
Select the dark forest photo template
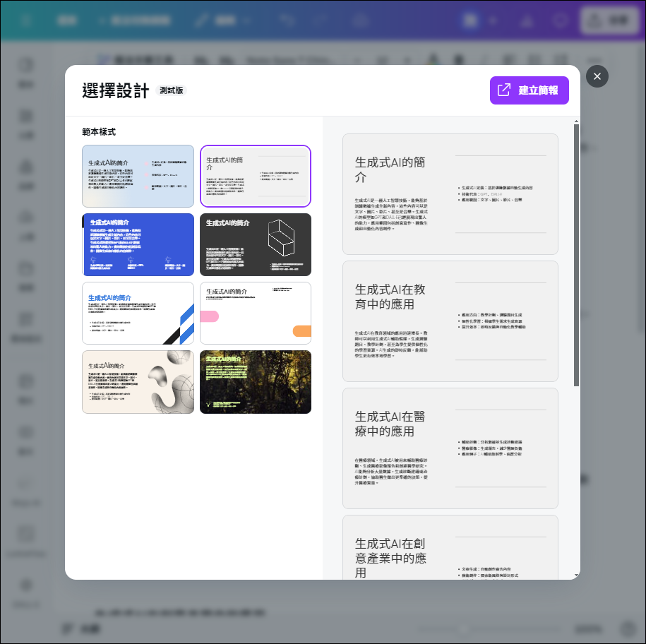click(x=256, y=382)
